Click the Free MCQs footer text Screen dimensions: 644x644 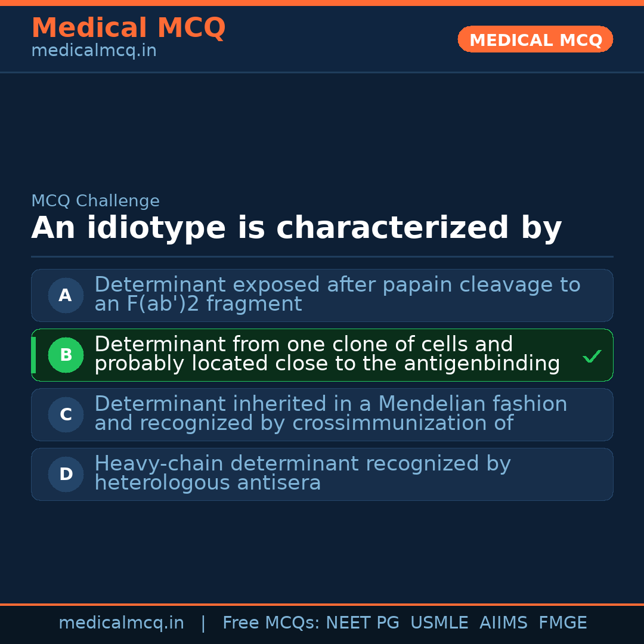tap(271, 623)
